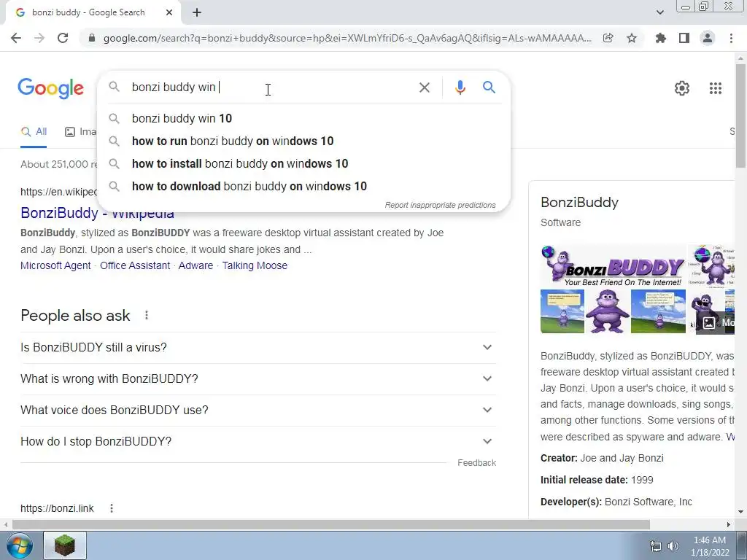Go back to the previous page
The height and width of the screenshot is (560, 747).
pyautogui.click(x=16, y=38)
